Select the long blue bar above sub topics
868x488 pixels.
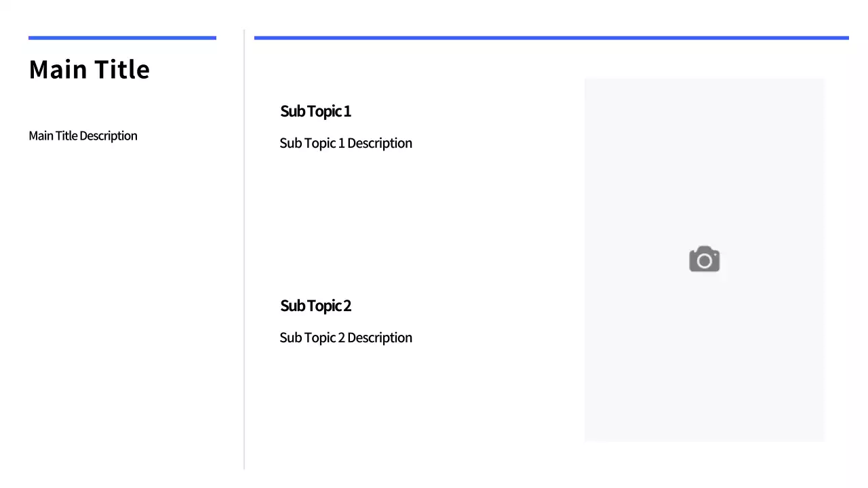click(x=551, y=38)
